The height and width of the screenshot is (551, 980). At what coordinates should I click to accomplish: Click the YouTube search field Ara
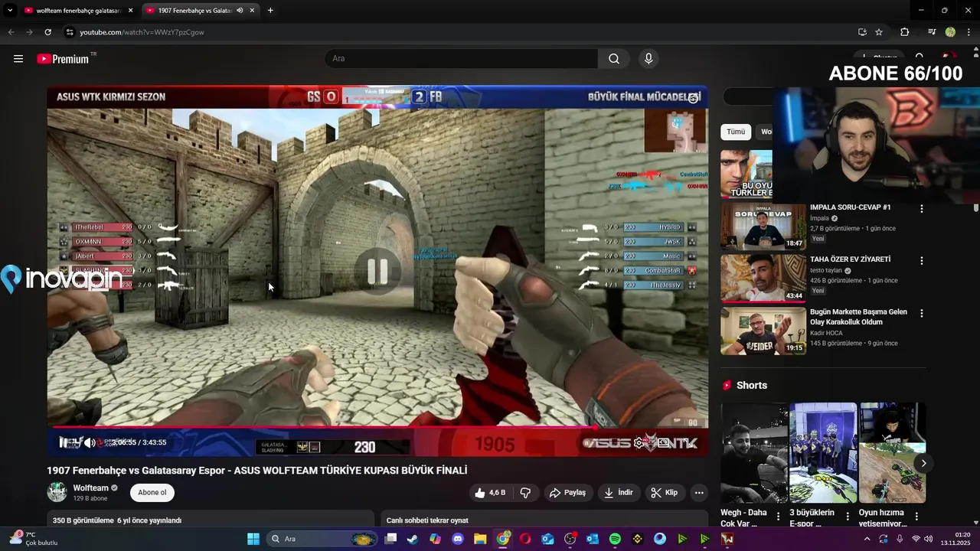pyautogui.click(x=461, y=59)
